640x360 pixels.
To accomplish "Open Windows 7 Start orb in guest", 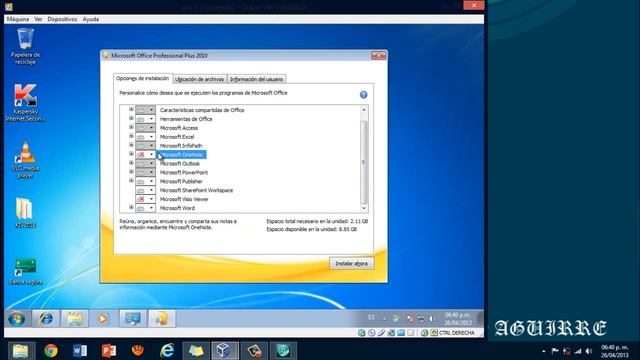I will pyautogui.click(x=17, y=319).
